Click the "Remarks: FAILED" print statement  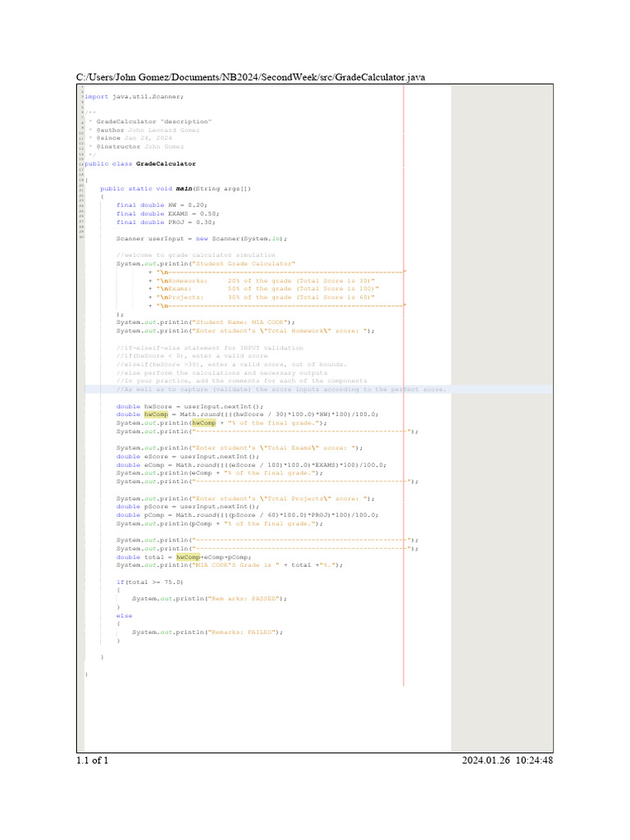208,632
